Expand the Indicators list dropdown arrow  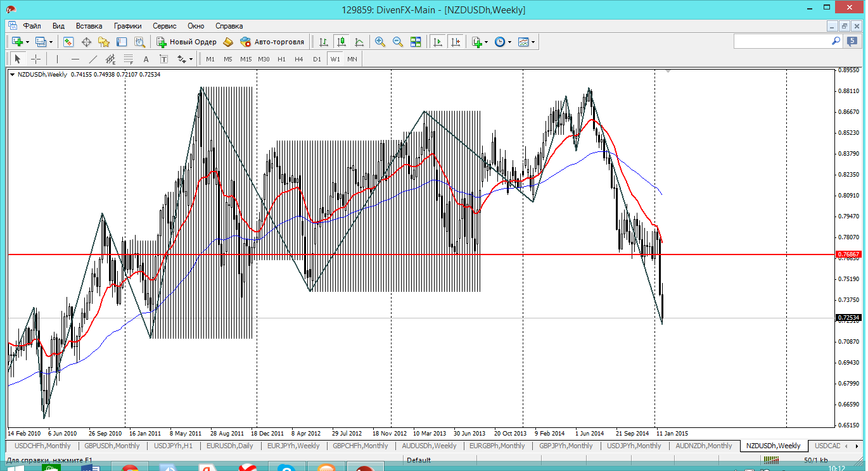[486, 42]
